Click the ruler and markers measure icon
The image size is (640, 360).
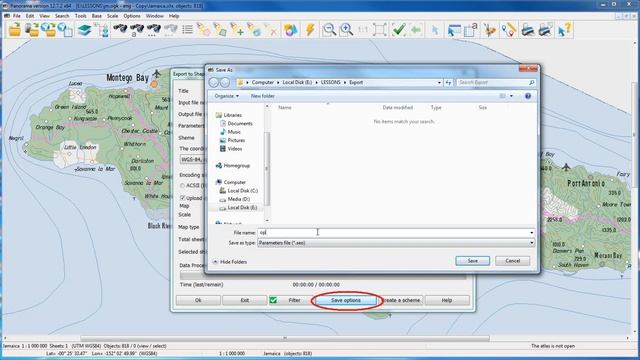pos(509,30)
